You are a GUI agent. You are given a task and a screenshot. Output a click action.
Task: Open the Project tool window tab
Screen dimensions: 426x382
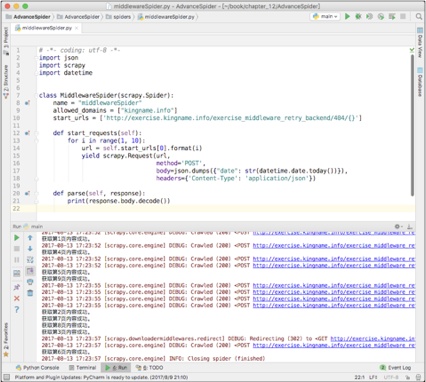click(6, 40)
